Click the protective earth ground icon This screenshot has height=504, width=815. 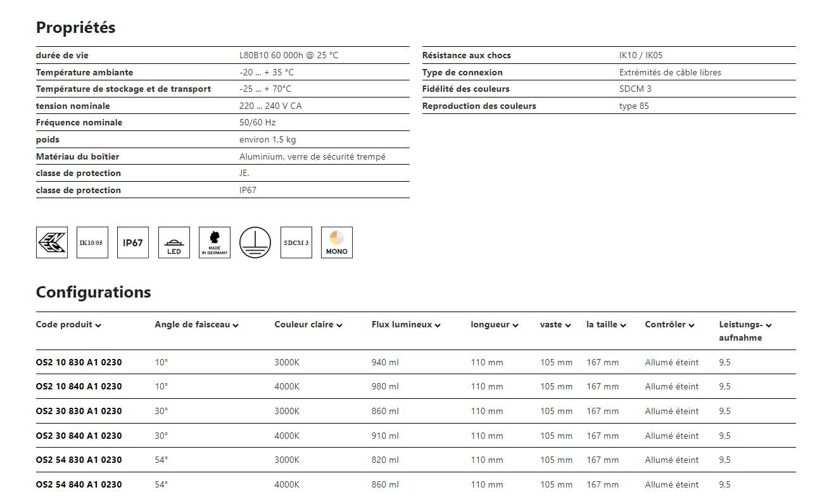click(255, 243)
